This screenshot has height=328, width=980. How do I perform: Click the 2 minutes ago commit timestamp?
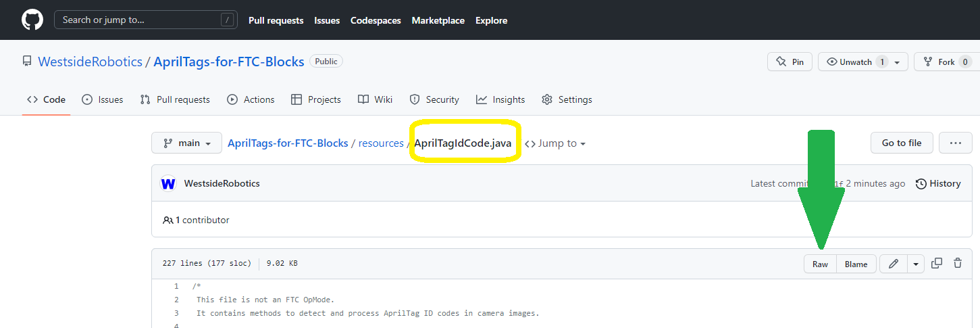point(875,183)
